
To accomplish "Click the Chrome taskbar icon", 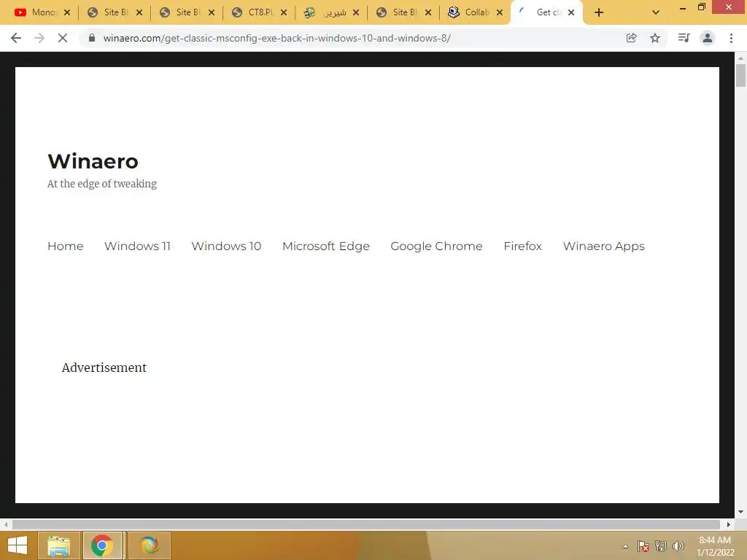I will (x=102, y=545).
